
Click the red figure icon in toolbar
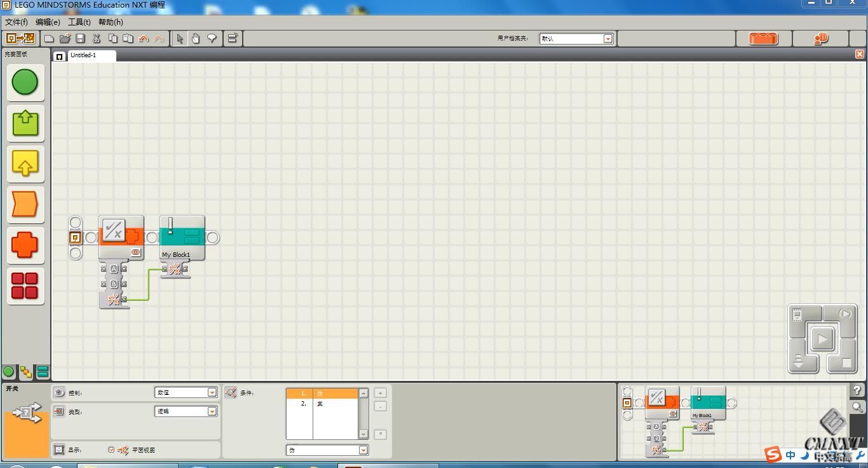(x=821, y=39)
